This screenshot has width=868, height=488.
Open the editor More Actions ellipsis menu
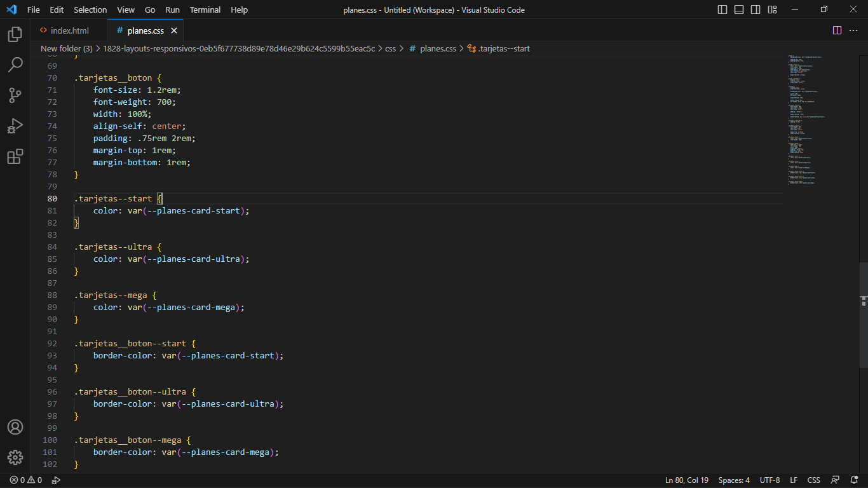pos(853,30)
